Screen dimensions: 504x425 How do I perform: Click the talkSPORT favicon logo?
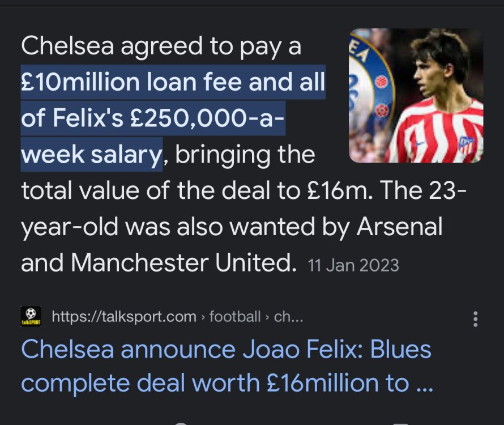[x=31, y=317]
